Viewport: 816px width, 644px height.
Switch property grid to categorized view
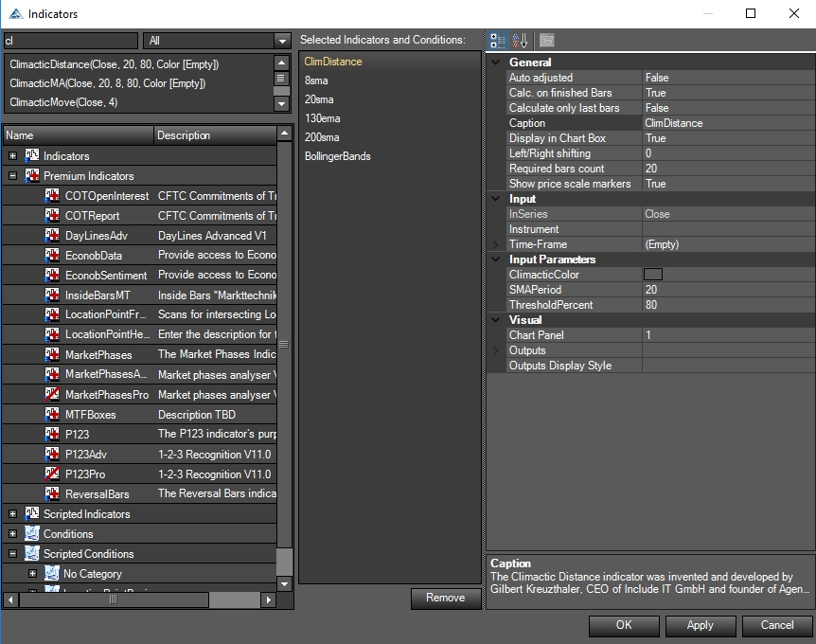coord(497,41)
